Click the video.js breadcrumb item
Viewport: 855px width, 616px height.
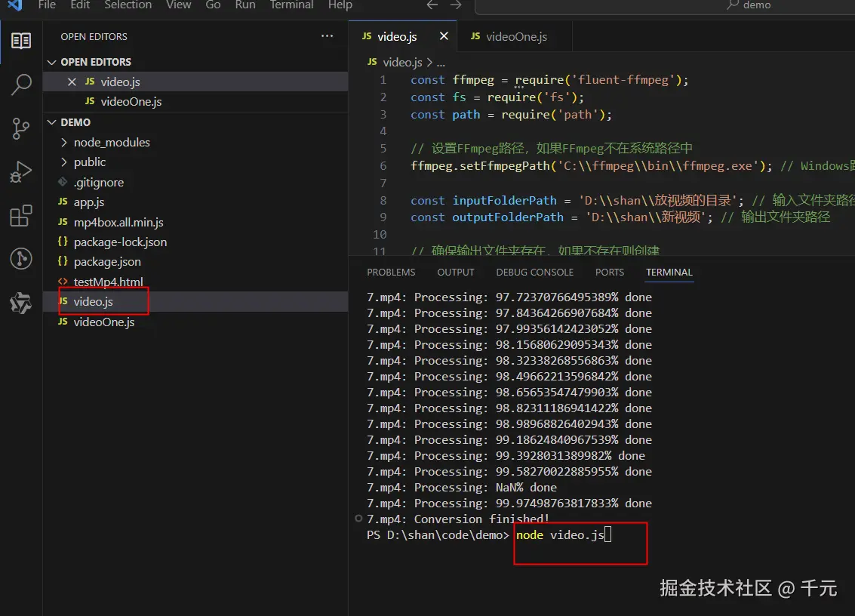point(402,62)
